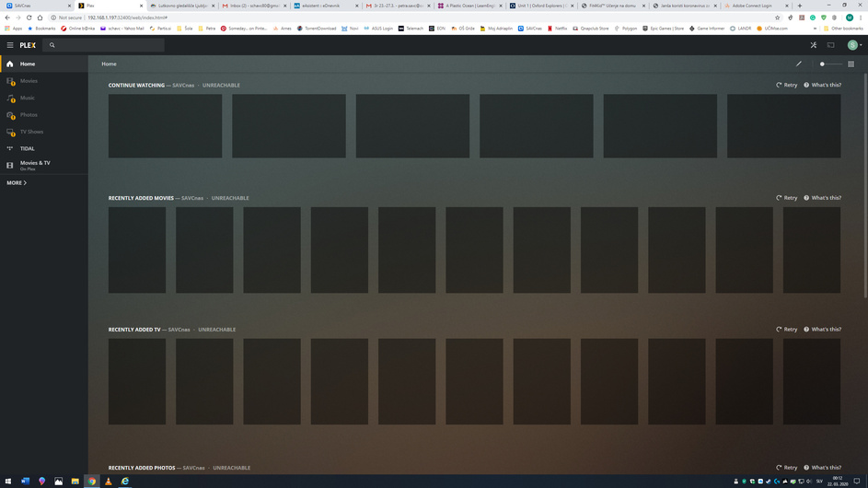Viewport: 868px width, 488px height.
Task: Click the Plex logo
Action: pos(28,45)
